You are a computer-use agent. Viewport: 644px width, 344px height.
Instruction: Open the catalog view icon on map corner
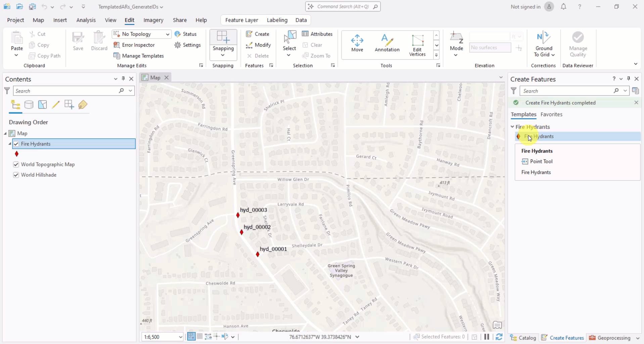(497, 325)
